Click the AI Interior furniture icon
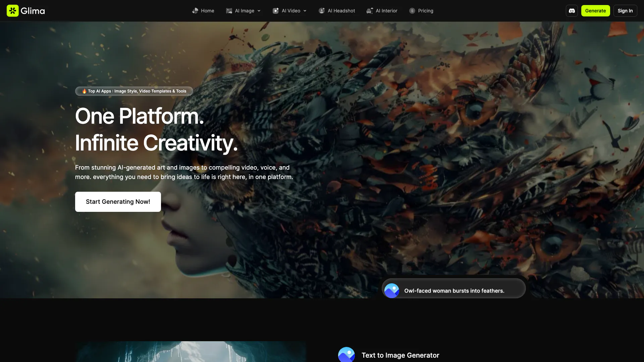The image size is (644, 362). [x=370, y=11]
